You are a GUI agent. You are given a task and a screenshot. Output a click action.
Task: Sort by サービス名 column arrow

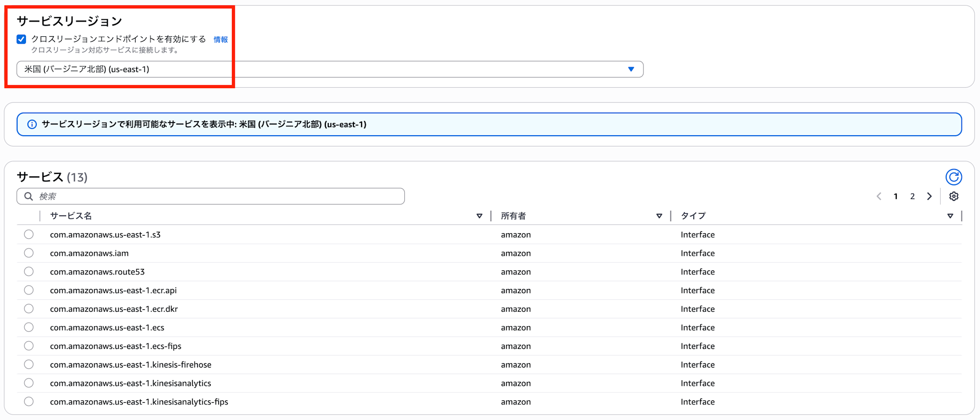click(x=479, y=216)
